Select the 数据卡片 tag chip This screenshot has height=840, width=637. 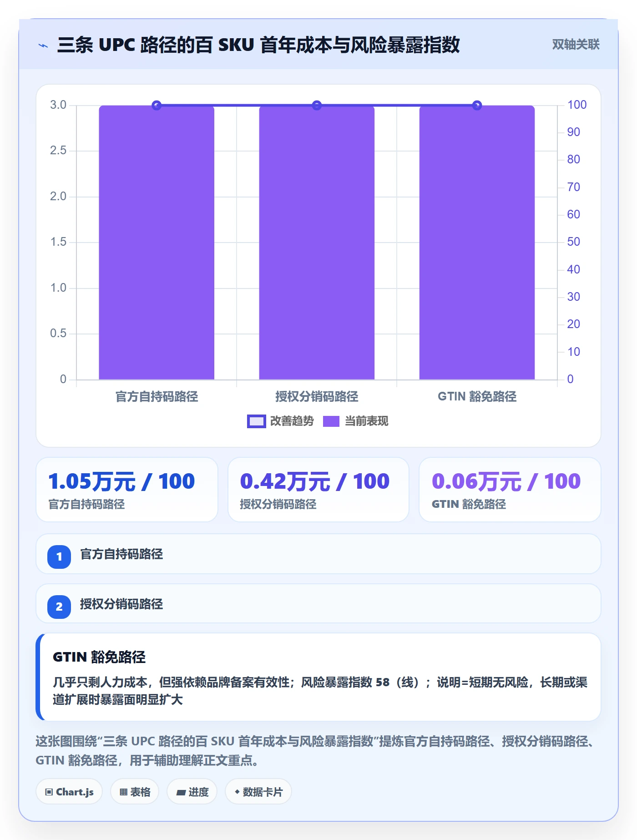point(258,792)
